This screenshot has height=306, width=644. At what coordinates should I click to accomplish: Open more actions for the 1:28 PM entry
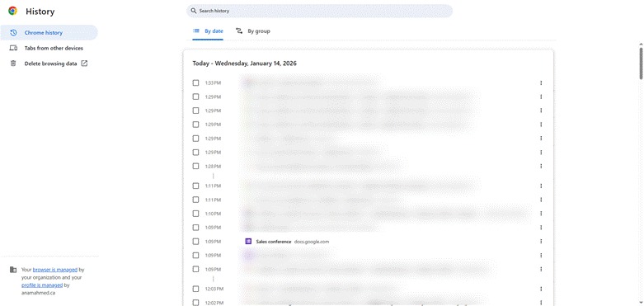(x=541, y=167)
